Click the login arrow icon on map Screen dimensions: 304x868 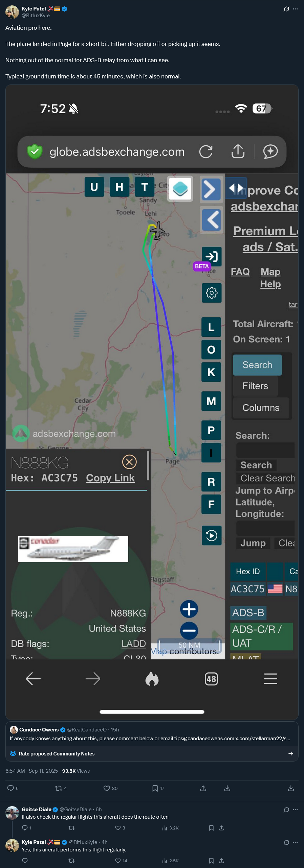212,257
